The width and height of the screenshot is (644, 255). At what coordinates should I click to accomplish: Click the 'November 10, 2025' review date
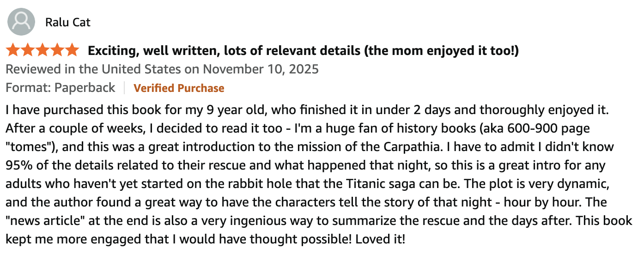(261, 69)
